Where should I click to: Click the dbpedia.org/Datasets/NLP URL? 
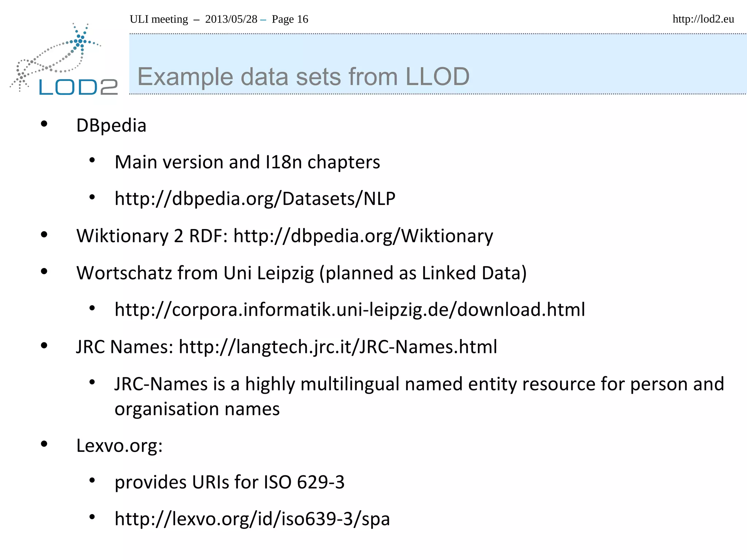tap(255, 199)
